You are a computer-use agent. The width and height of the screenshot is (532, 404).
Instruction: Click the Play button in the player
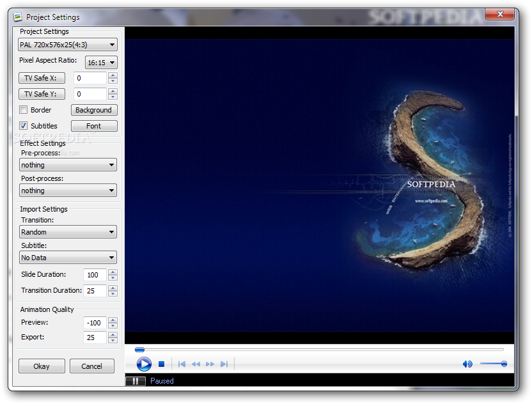[x=144, y=364]
